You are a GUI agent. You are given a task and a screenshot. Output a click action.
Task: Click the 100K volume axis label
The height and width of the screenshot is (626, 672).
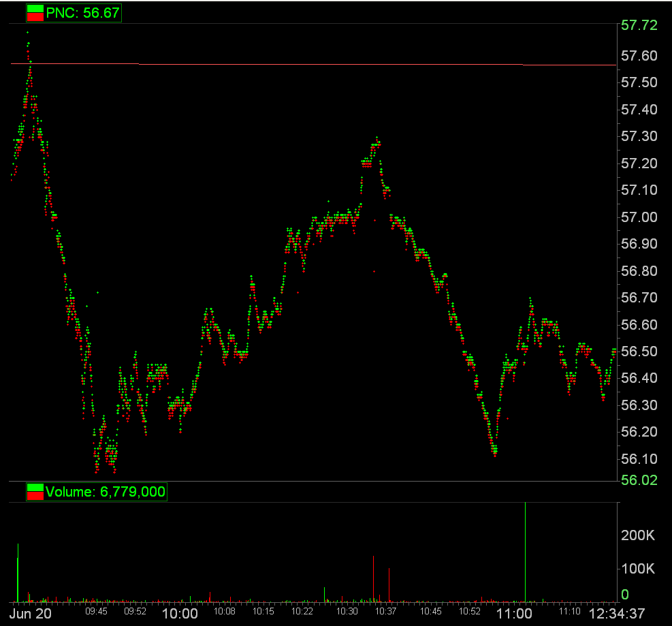point(638,569)
